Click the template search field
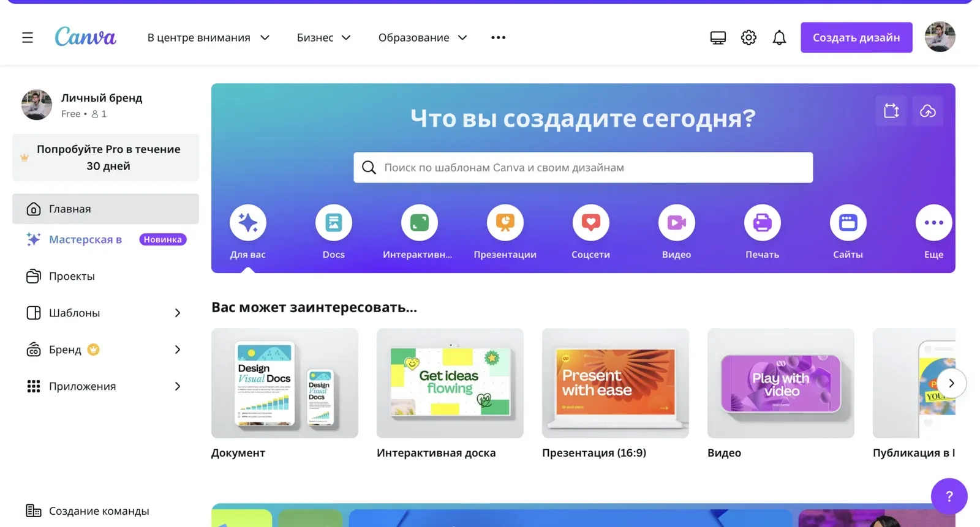The image size is (980, 527). tap(583, 168)
